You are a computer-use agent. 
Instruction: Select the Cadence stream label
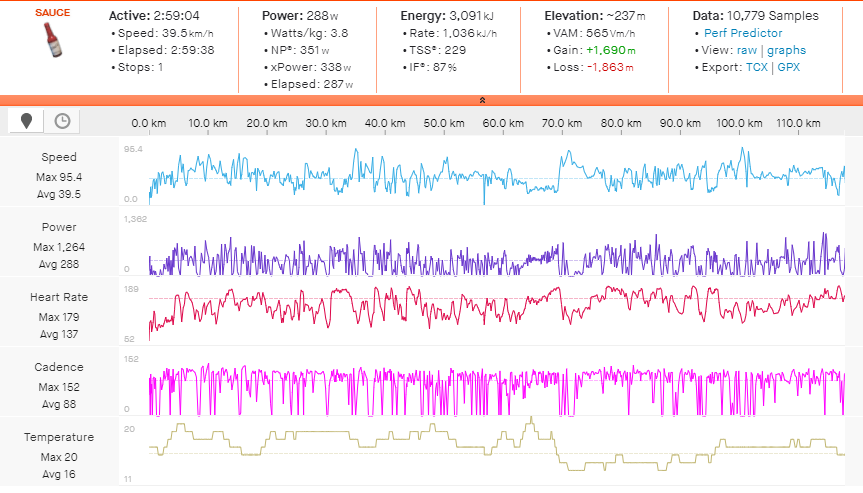(59, 367)
